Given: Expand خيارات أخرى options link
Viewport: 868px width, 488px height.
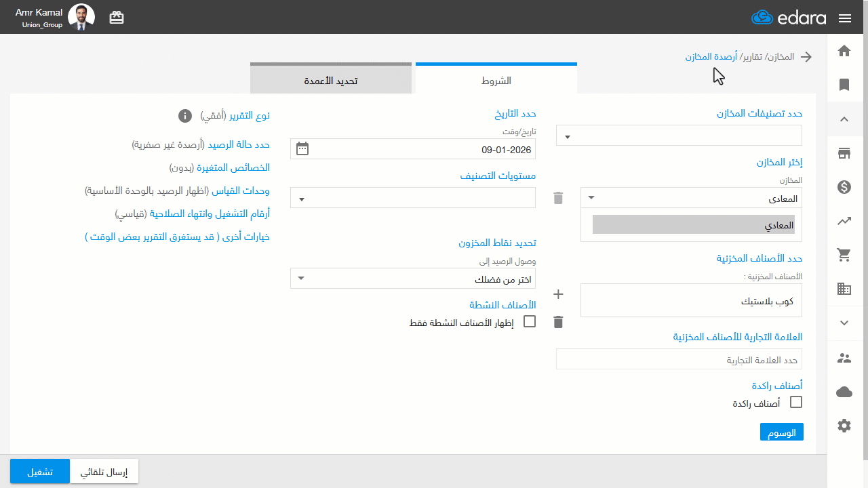Looking at the screenshot, I should pos(177,237).
